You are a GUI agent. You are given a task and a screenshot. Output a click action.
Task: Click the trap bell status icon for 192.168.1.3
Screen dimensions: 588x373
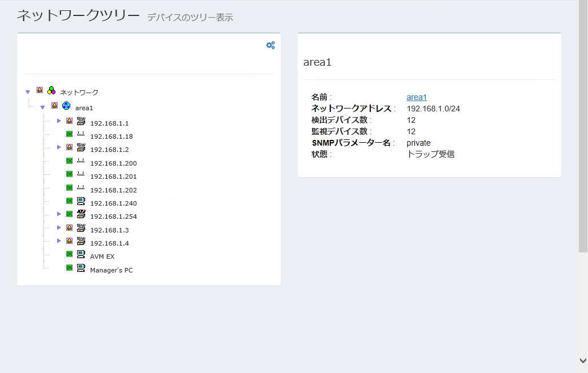point(70,227)
